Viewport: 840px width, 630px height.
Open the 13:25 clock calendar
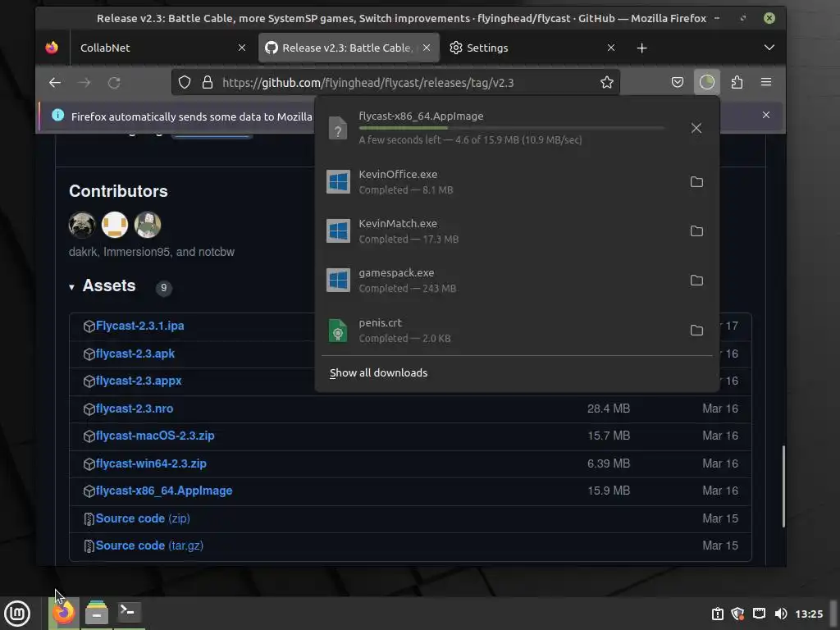click(x=808, y=614)
